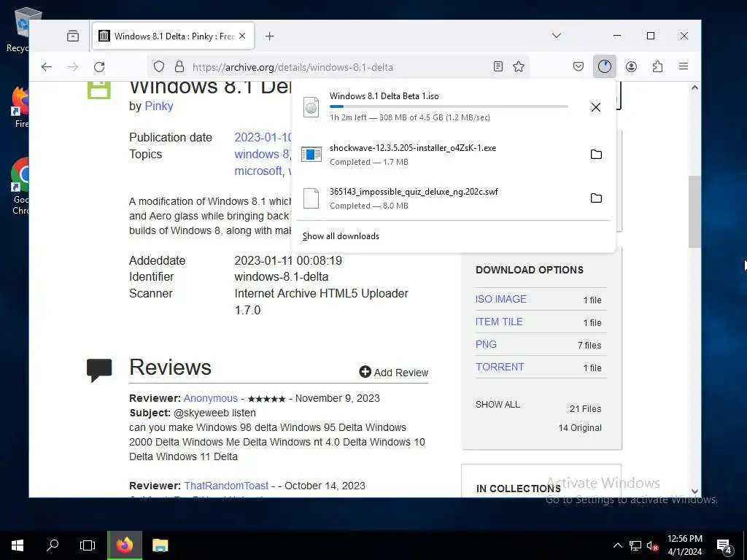Open PNG download option
The width and height of the screenshot is (747, 560).
[x=486, y=344]
